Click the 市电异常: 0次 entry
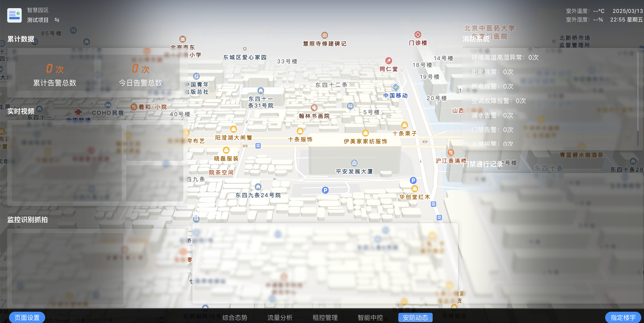The width and height of the screenshot is (644, 323). tap(492, 72)
